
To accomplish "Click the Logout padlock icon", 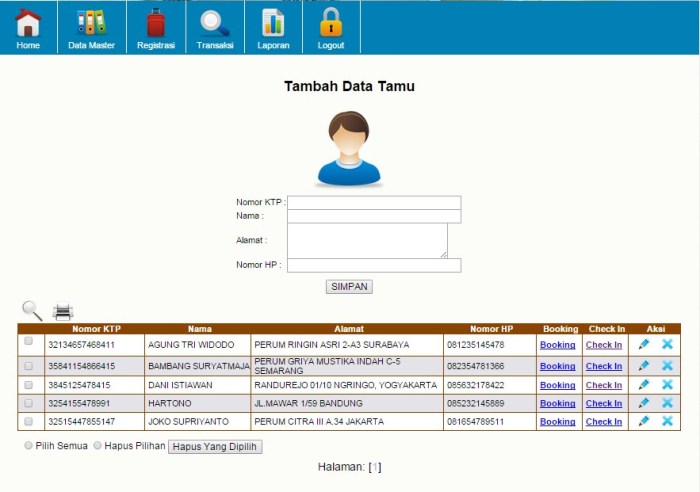I will tap(331, 22).
